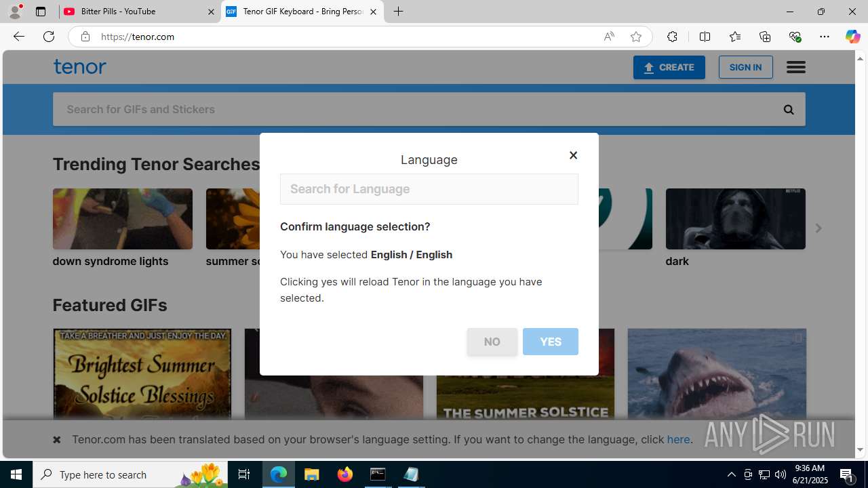Show hidden system tray icons chevron
The width and height of the screenshot is (868, 488).
point(732,474)
